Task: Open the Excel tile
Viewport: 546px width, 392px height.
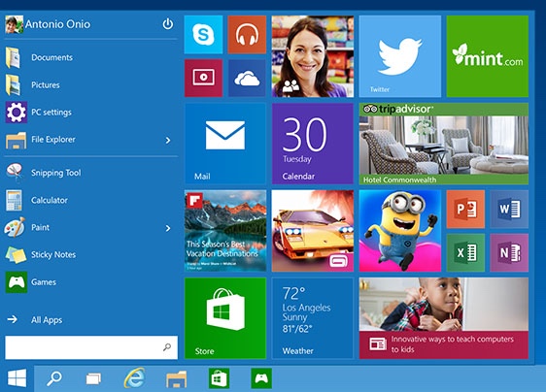Action: click(465, 252)
